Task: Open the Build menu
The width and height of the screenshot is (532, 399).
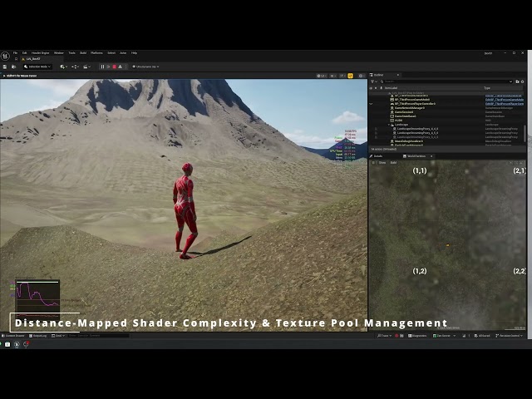Action: [83, 53]
